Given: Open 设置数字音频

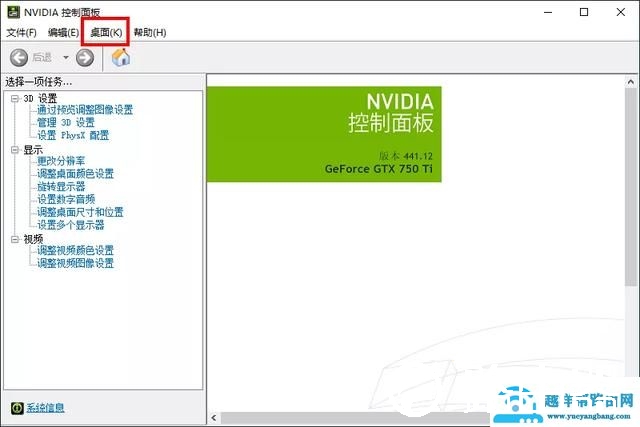Looking at the screenshot, I should (x=66, y=199).
